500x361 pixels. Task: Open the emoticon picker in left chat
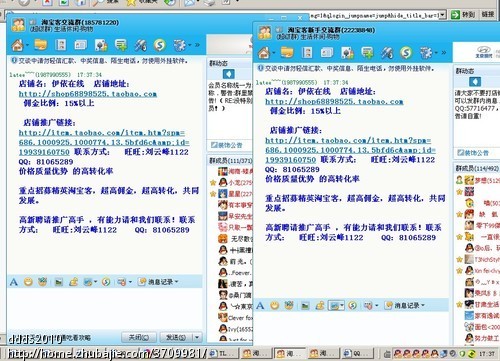click(x=28, y=282)
